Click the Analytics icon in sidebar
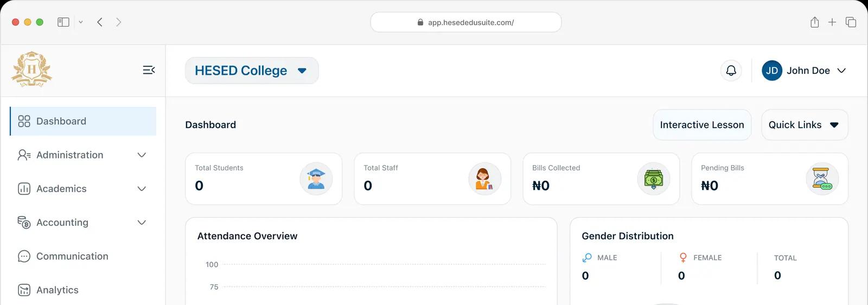Image resolution: width=868 pixels, height=305 pixels. (x=24, y=290)
